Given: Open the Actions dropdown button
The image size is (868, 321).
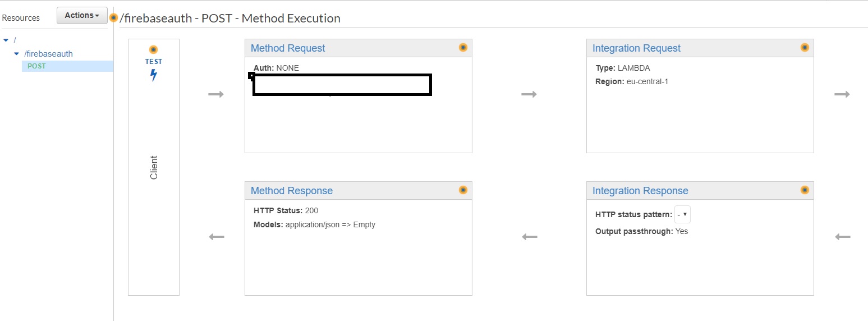Looking at the screenshot, I should click(x=82, y=16).
